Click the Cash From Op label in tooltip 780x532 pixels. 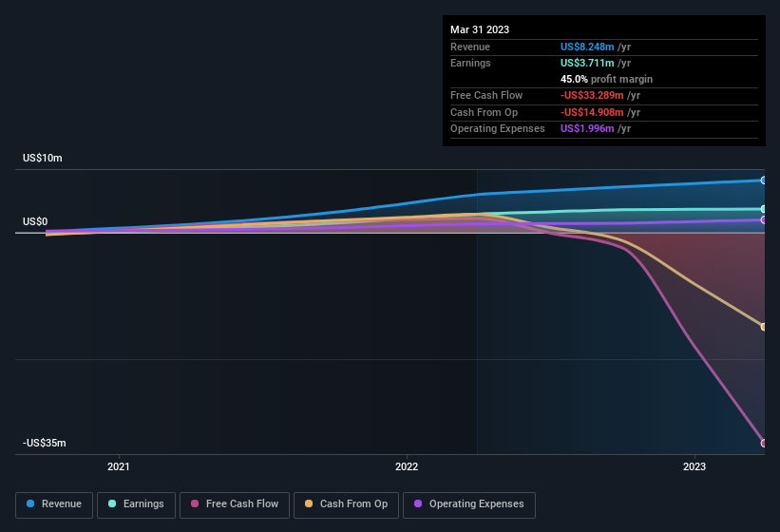pyautogui.click(x=484, y=112)
